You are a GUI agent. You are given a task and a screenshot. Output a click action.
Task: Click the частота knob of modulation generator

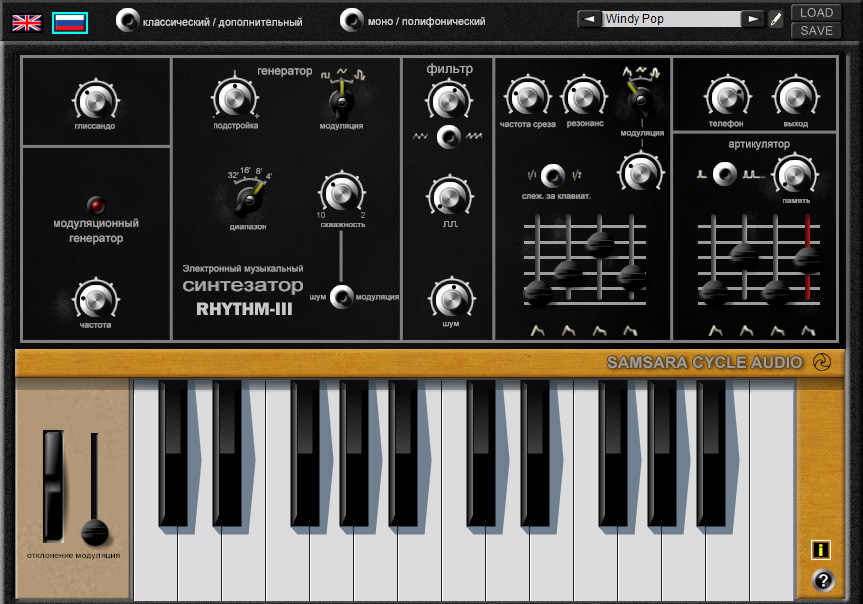tap(95, 300)
